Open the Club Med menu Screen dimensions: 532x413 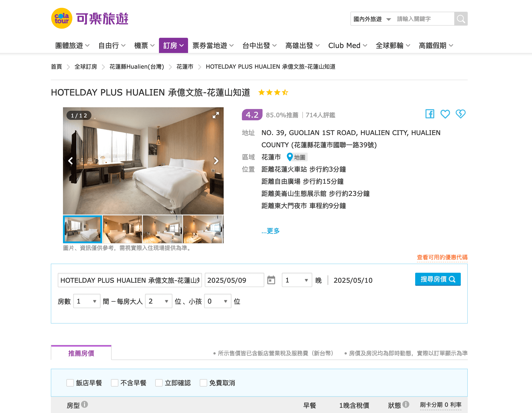[x=348, y=46]
